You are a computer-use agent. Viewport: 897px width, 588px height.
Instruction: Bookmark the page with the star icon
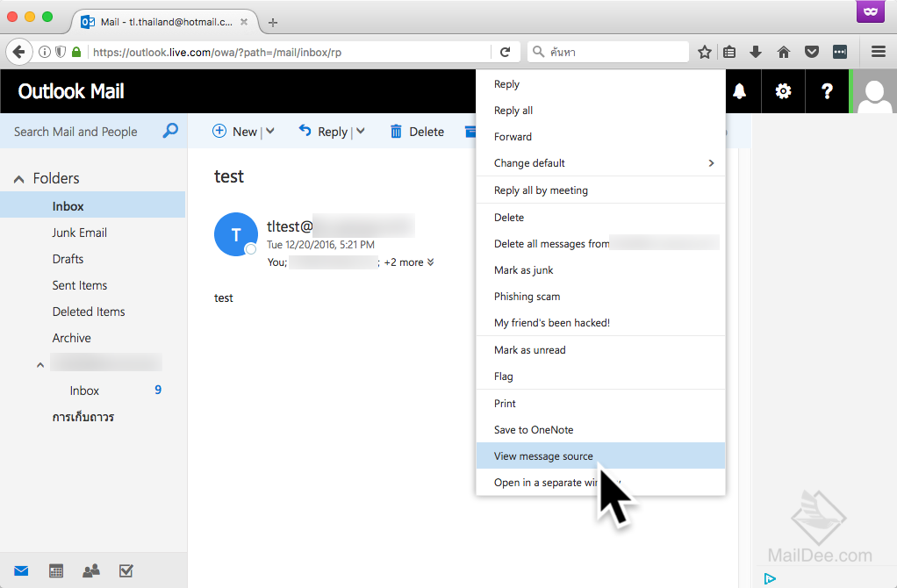pos(703,51)
